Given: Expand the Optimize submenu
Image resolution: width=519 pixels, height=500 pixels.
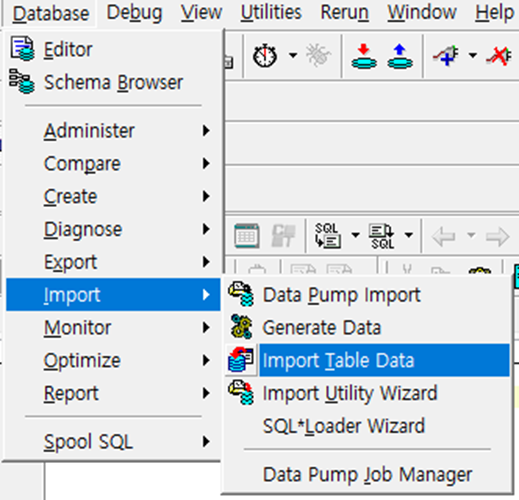Looking at the screenshot, I should (113, 360).
